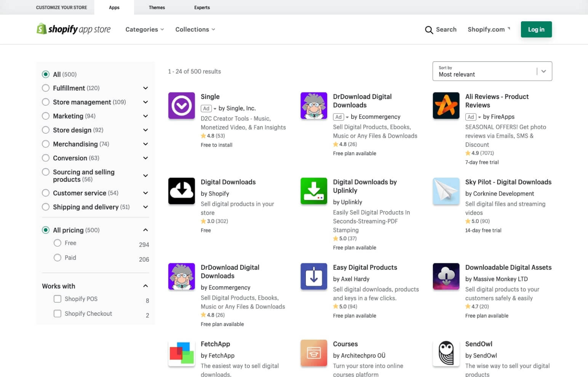Click the Log in button
Viewport: 588px width, 377px height.
(536, 30)
